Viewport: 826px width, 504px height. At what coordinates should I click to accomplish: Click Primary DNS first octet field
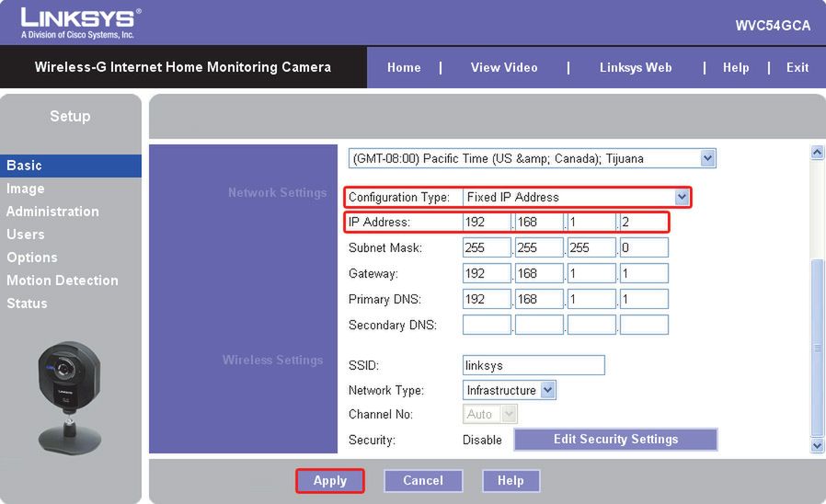click(x=487, y=299)
